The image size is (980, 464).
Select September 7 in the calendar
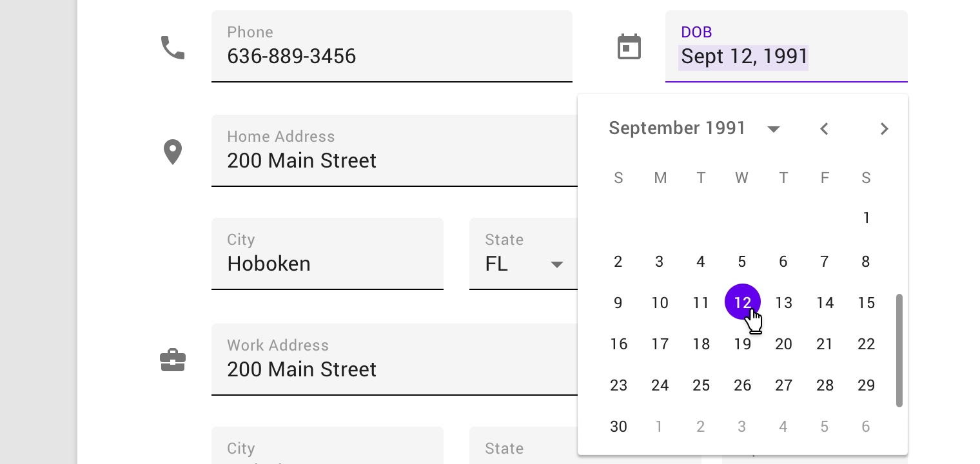tap(825, 262)
